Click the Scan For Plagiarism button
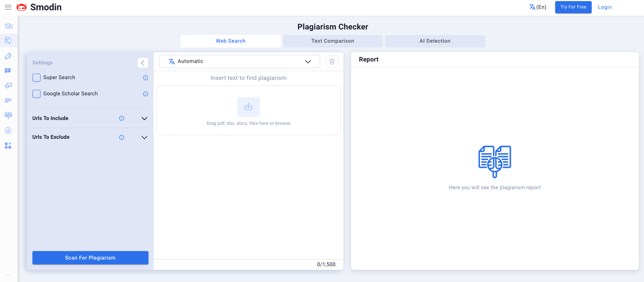 tap(90, 258)
